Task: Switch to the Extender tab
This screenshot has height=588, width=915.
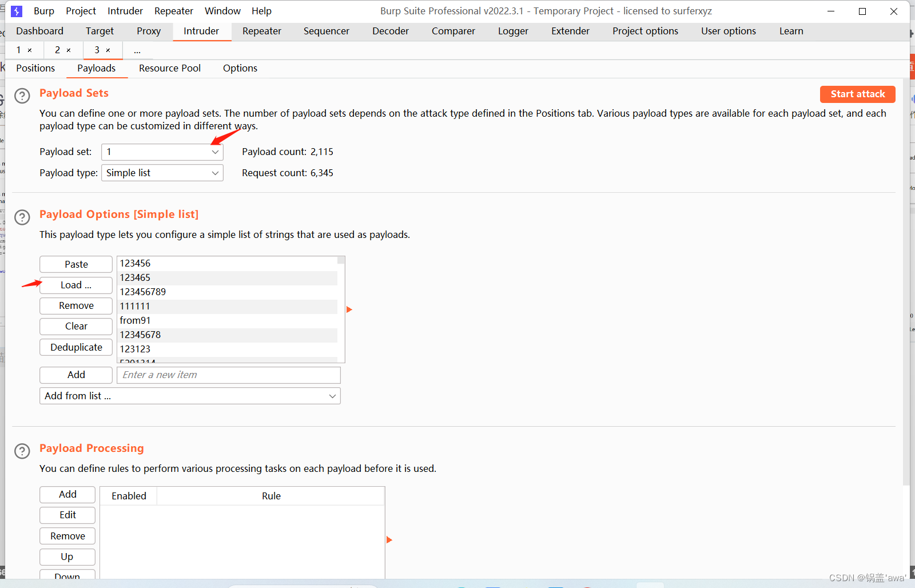Action: click(x=570, y=31)
